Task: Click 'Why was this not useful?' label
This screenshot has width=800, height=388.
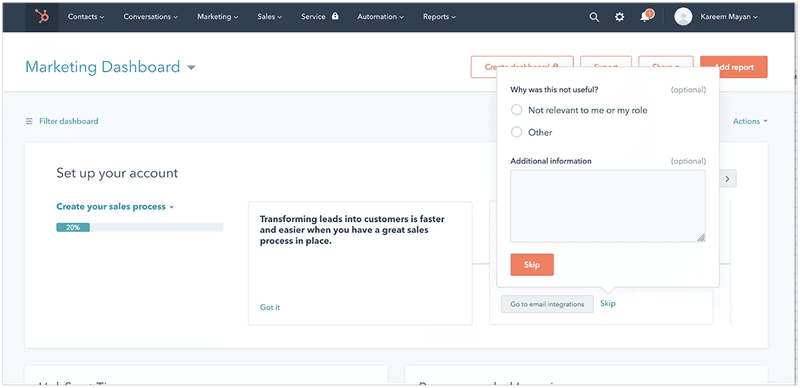Action: (x=554, y=90)
